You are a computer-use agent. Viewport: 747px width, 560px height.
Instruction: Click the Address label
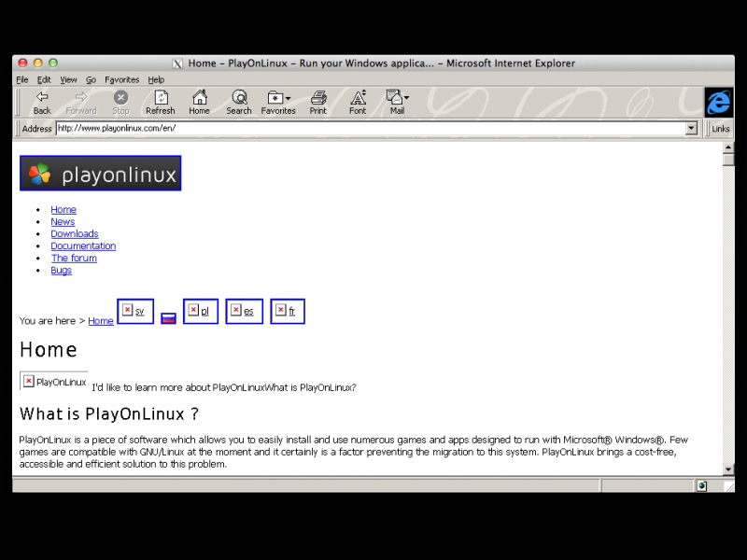(x=36, y=129)
